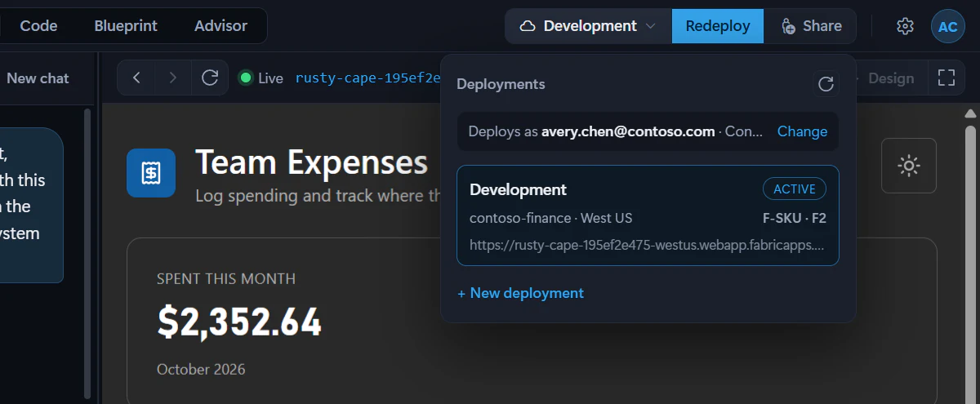The width and height of the screenshot is (980, 404).
Task: Click the SPENT THIS MONTH label
Action: pyautogui.click(x=226, y=279)
